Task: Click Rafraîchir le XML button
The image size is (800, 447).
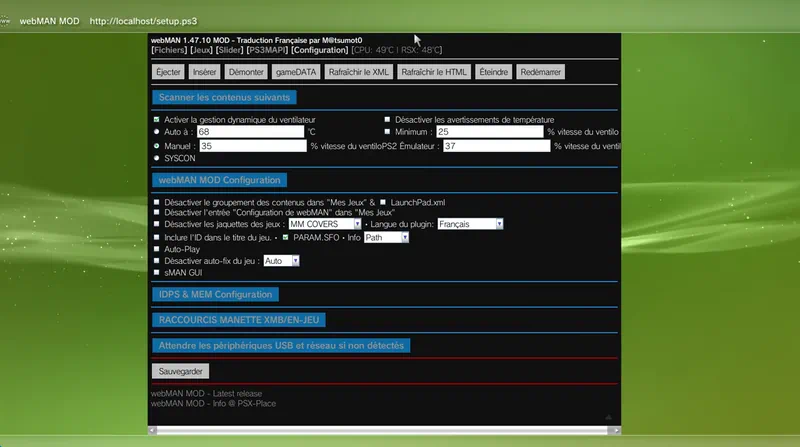Action: coord(359,72)
